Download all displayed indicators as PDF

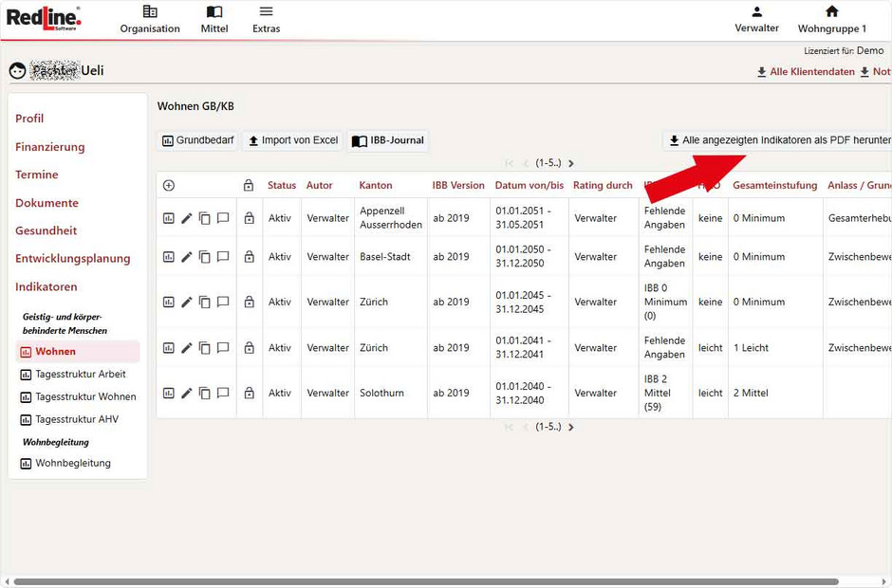778,140
